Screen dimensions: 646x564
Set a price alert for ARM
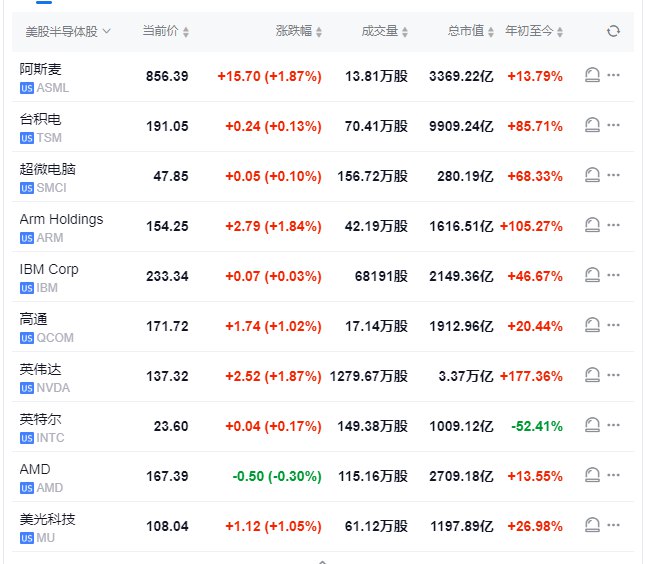pos(592,225)
